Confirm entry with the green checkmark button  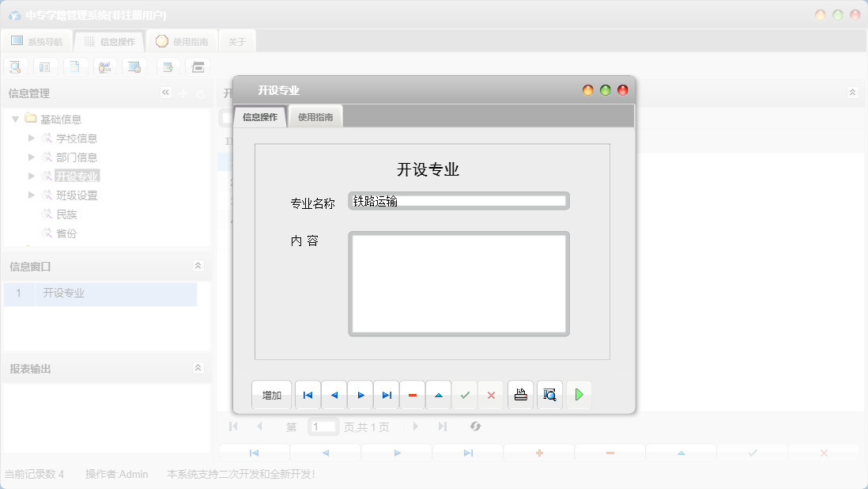[465, 394]
